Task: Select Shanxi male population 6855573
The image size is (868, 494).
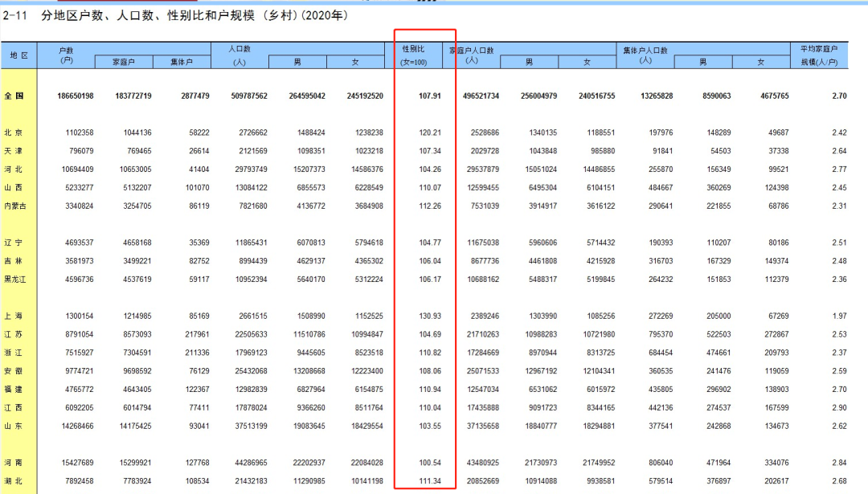Action: pos(311,187)
